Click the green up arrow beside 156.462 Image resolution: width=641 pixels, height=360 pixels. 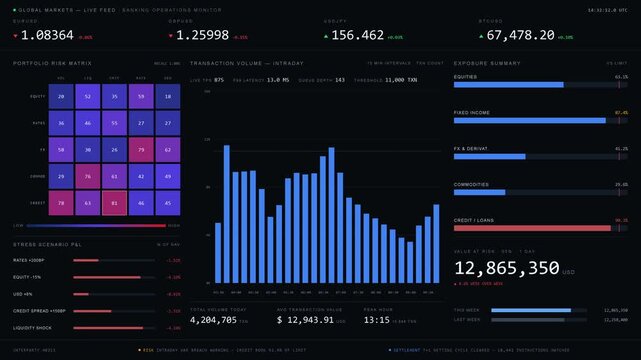point(326,36)
